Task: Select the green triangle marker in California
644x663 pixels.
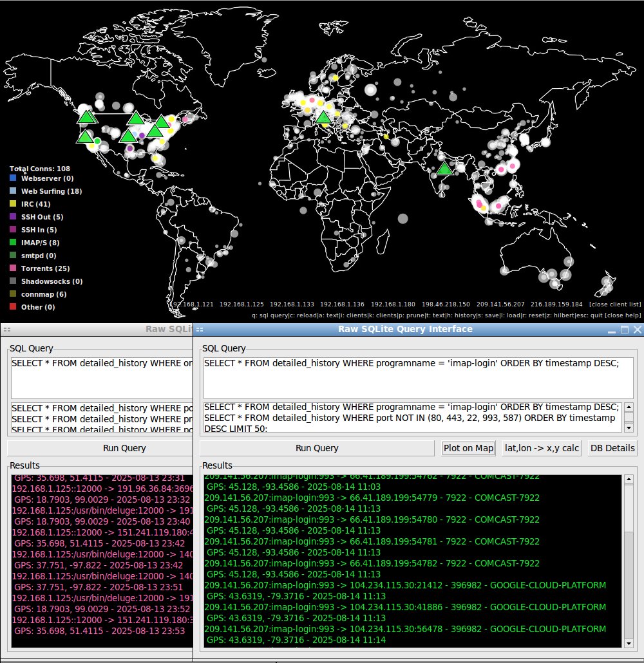Action: point(86,137)
